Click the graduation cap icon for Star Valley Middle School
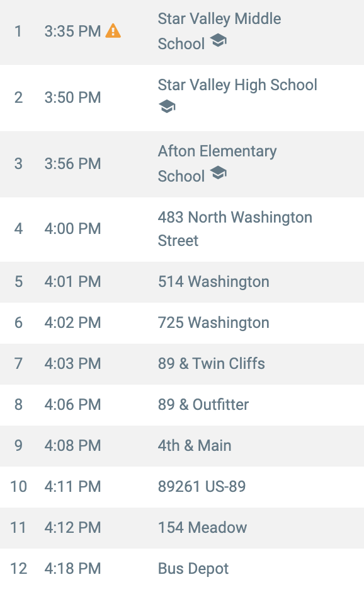Viewport: 364px width, 594px height. pos(219,40)
